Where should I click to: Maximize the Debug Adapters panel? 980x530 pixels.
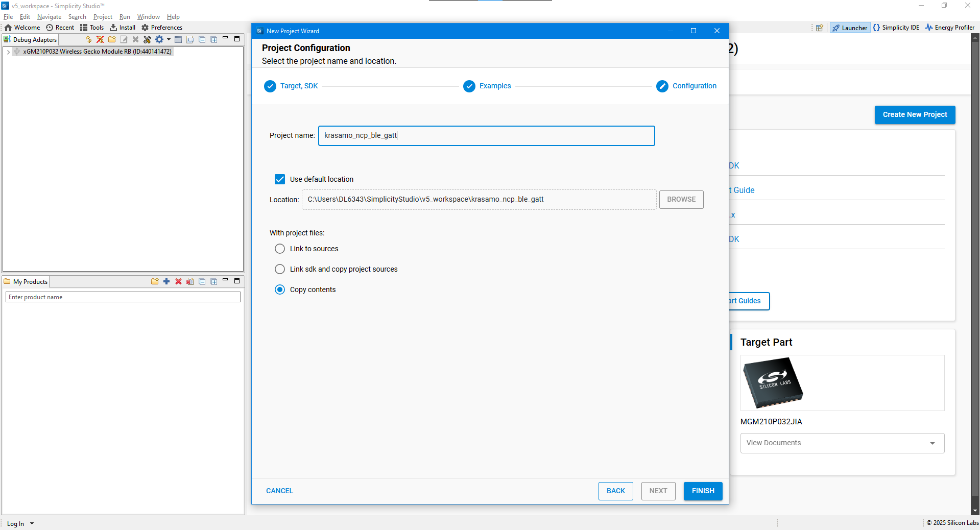point(237,39)
